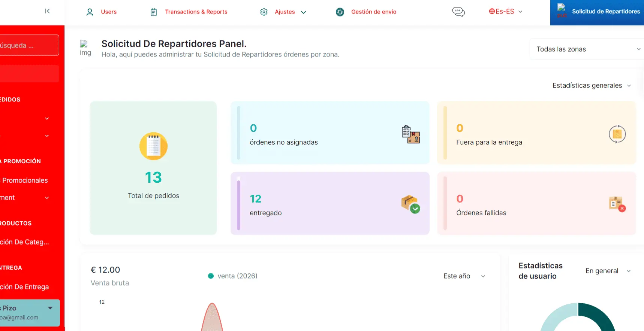Open the Este año period dropdown
The height and width of the screenshot is (331, 644).
[x=464, y=276]
